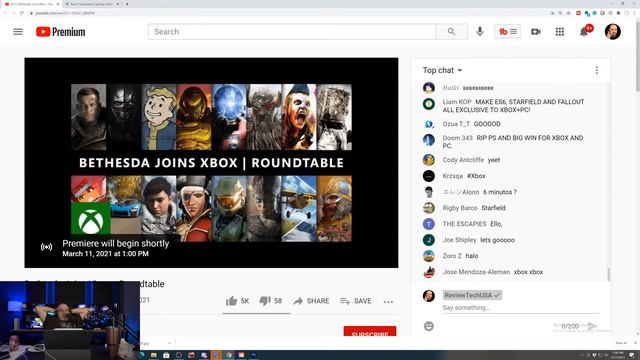Open more actions ellipsis under video
The image size is (640, 360).
(388, 302)
